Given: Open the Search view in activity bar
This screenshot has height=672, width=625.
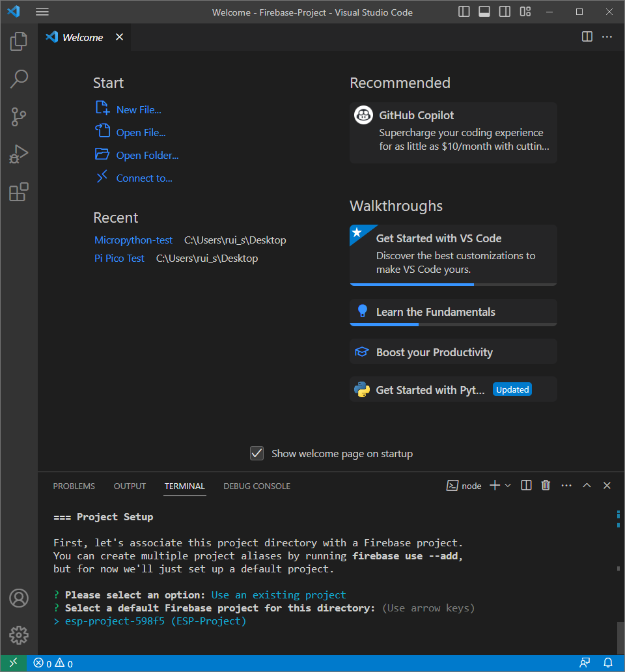Looking at the screenshot, I should tap(18, 79).
